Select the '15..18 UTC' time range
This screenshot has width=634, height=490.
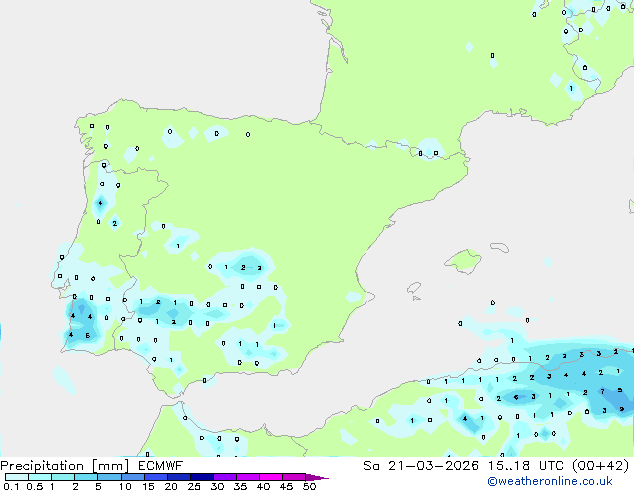525,466
